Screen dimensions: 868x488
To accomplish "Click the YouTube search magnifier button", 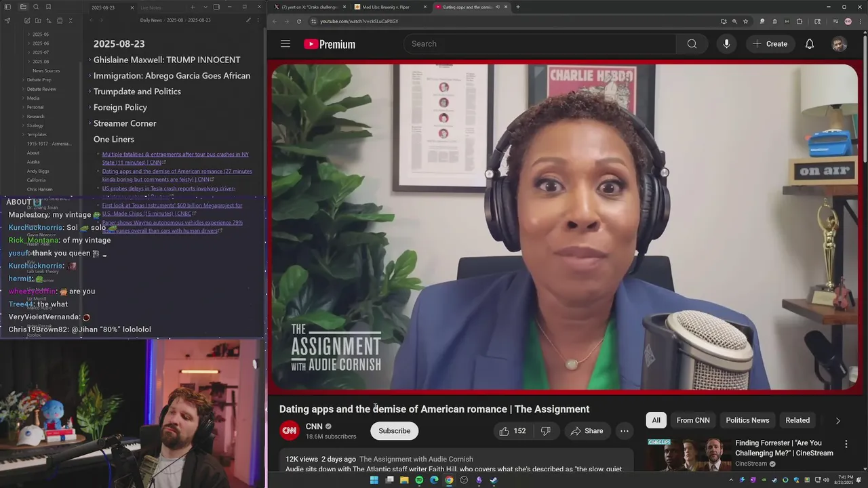I will (692, 44).
